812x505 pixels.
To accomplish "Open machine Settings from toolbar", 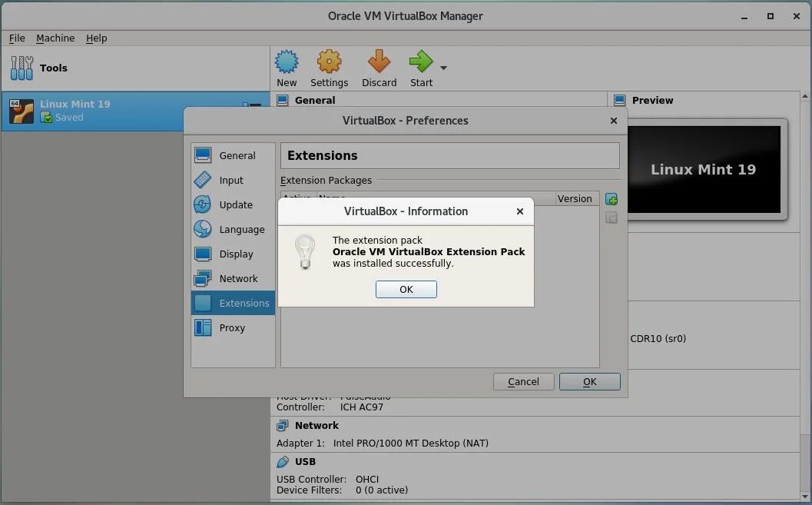I will pyautogui.click(x=329, y=68).
